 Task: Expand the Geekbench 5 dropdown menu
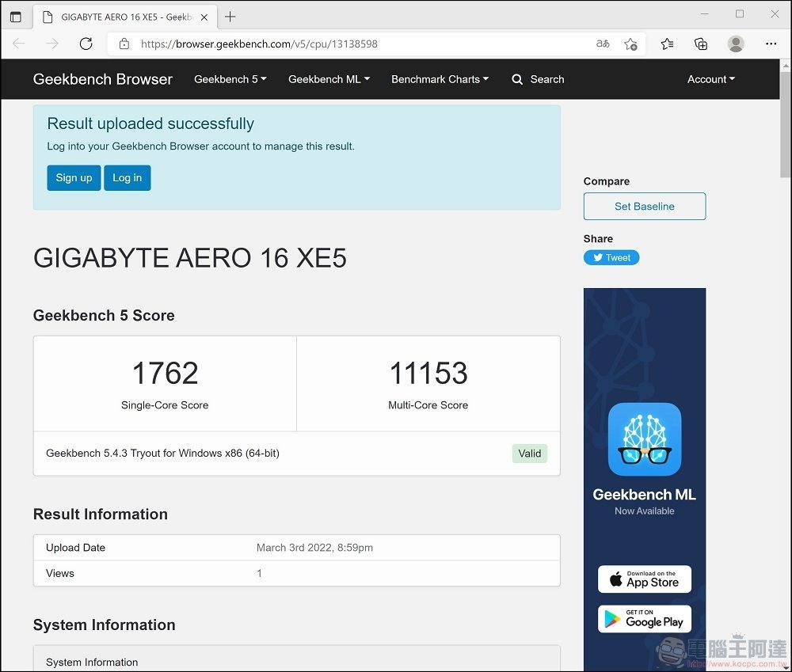230,79
